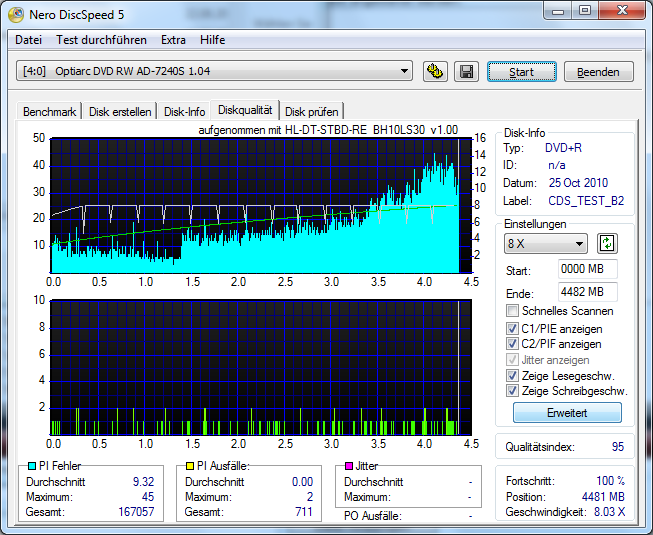This screenshot has width=653, height=535.
Task: Click the PI Ausfälle Gesamt value 711
Action: pos(304,511)
